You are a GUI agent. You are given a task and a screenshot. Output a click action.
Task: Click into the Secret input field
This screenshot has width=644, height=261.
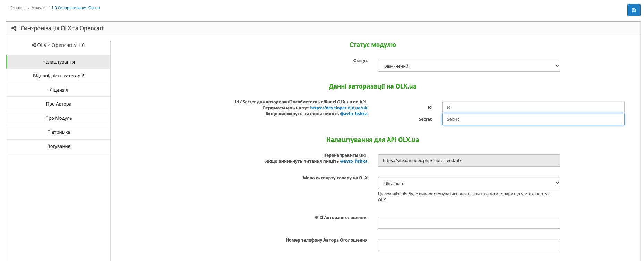[x=533, y=119]
